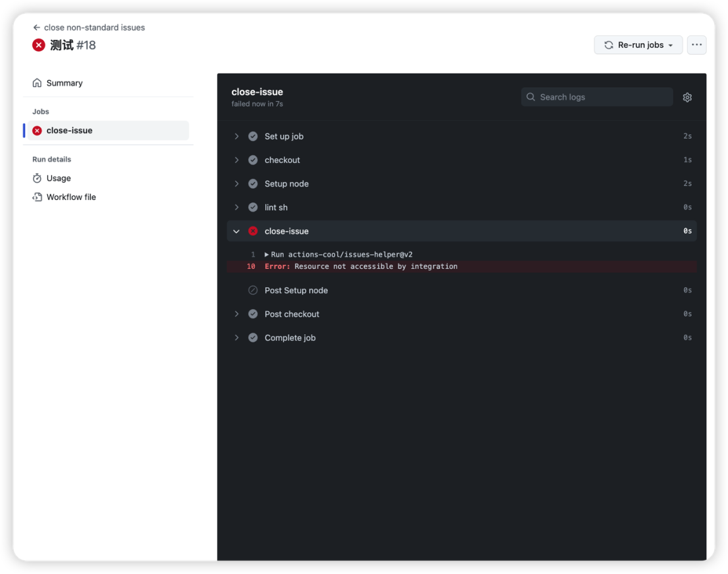Expand the Run actions-cool/issues-helper@v2 log group
728x574 pixels.
tap(266, 254)
